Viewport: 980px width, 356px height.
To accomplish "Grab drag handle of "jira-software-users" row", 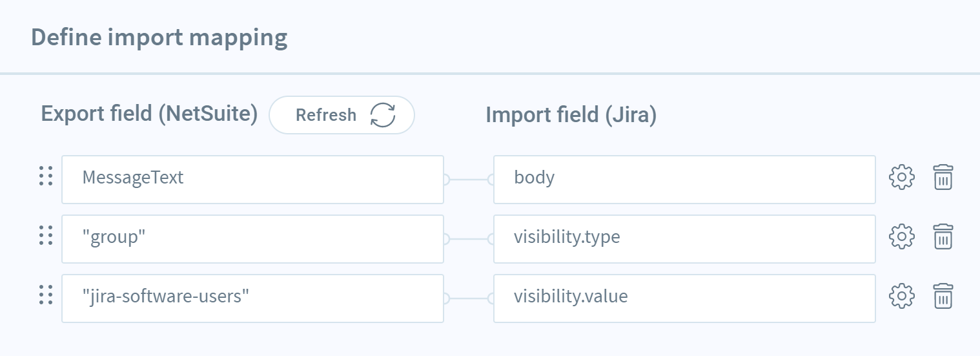I will (45, 295).
